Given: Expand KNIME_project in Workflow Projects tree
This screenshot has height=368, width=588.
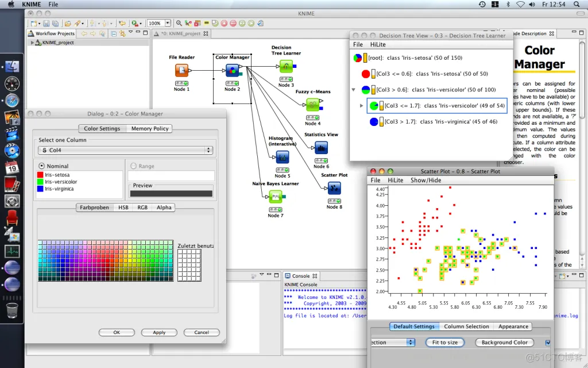Looking at the screenshot, I should pyautogui.click(x=32, y=43).
